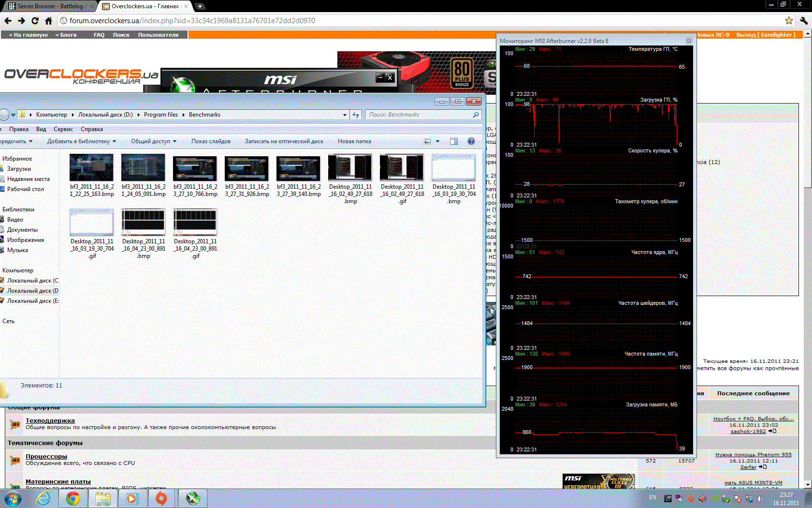Expand 'Локальный диск (D:)' breadcrumb arrow
Screen dimensions: 812x508
[x=138, y=115]
